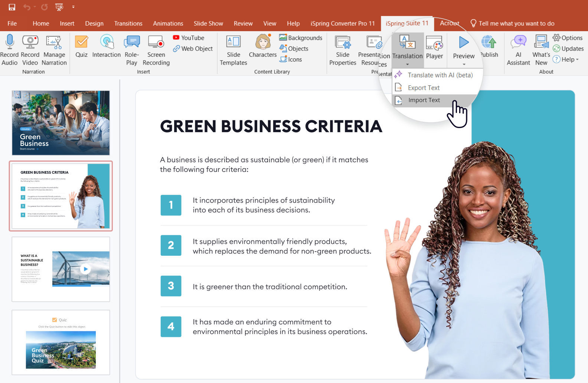This screenshot has width=588, height=383.
Task: Click the Record Audio microphone icon
Action: 10,42
